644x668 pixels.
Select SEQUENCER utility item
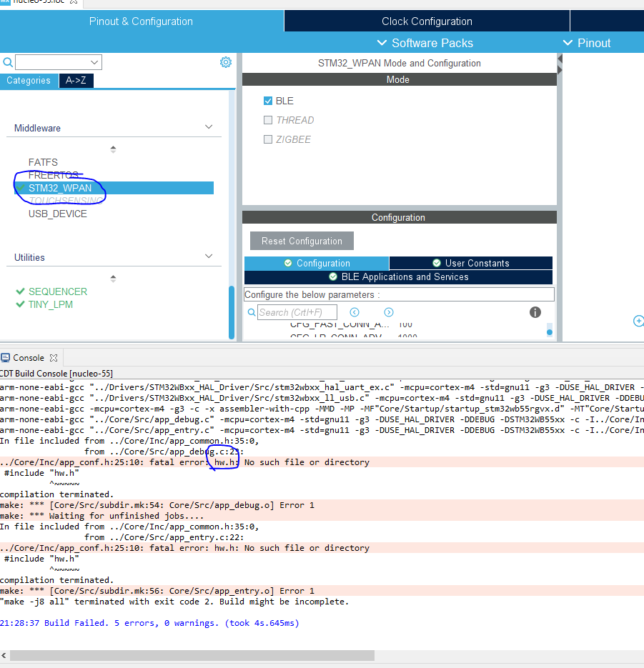click(x=57, y=291)
